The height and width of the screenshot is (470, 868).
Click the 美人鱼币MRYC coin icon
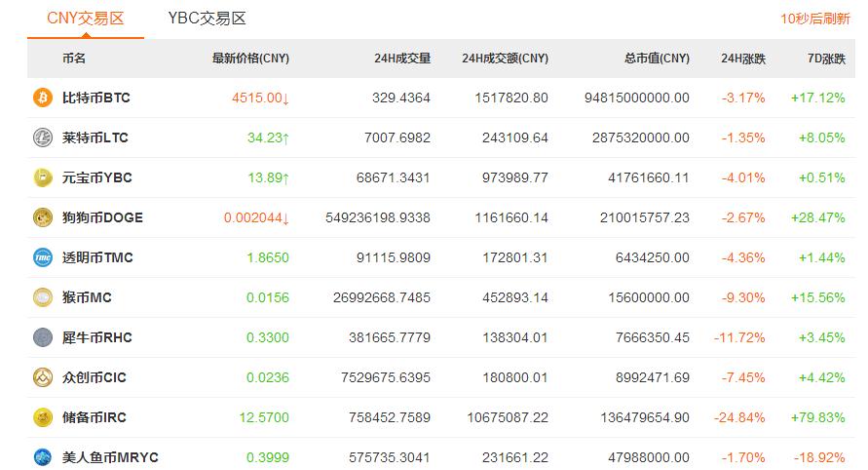coord(43,457)
